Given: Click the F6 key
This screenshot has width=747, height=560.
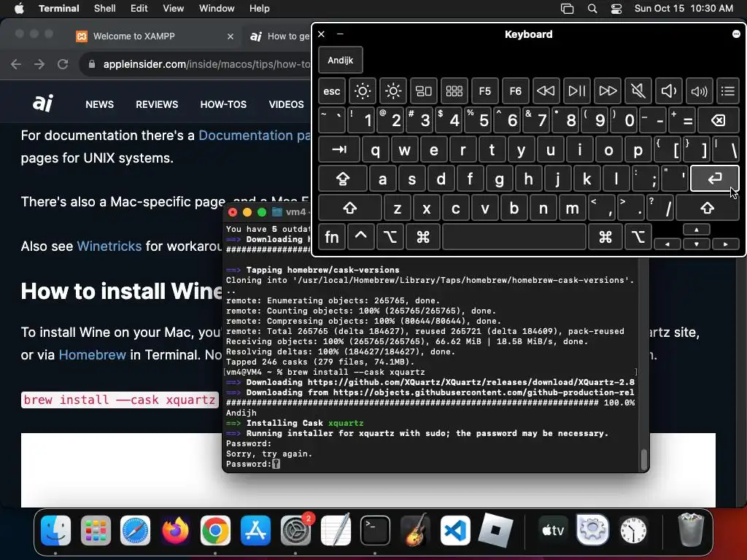Looking at the screenshot, I should point(516,91).
